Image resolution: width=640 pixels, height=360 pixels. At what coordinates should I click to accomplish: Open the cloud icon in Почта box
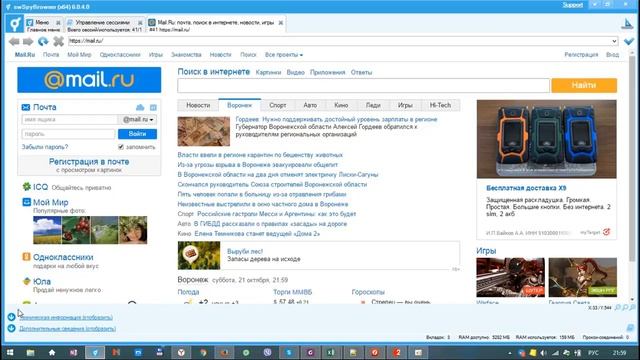coord(140,107)
